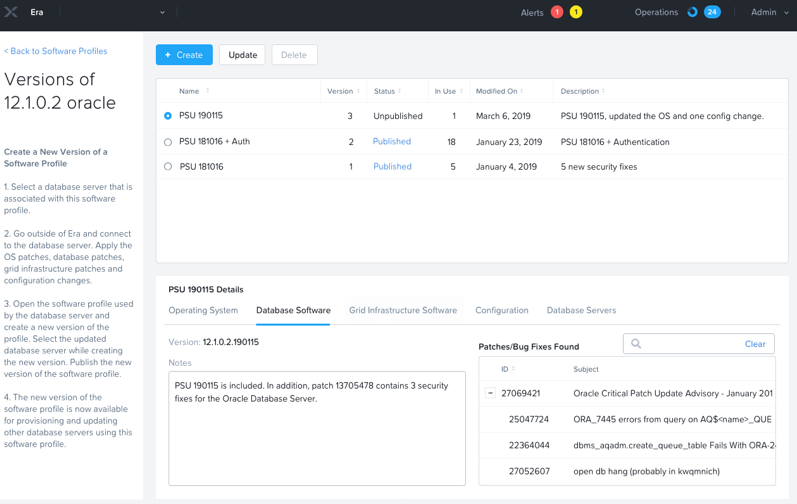
Task: Click the Nutanix X logo icon
Action: click(x=11, y=12)
